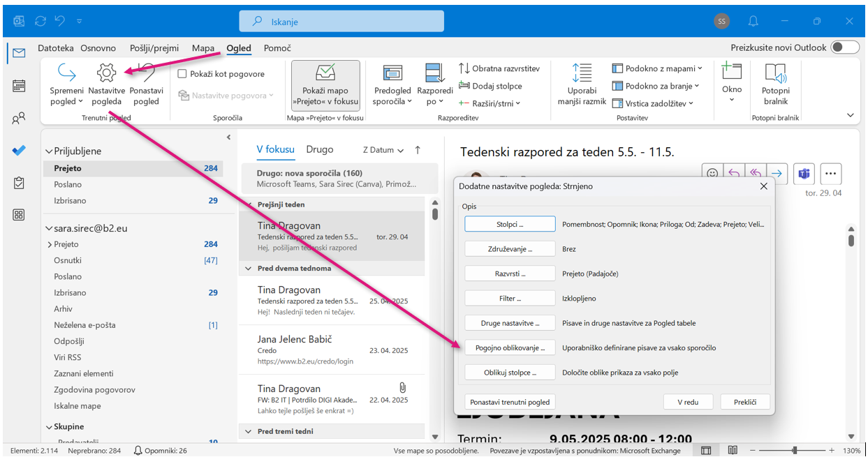Reverse sort order with the up arrow in the message list

click(x=418, y=150)
